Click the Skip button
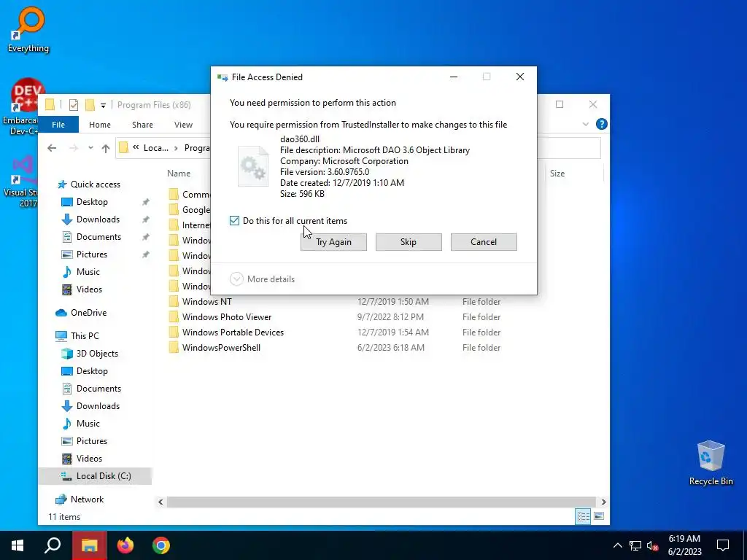The width and height of the screenshot is (747, 560). tap(409, 242)
